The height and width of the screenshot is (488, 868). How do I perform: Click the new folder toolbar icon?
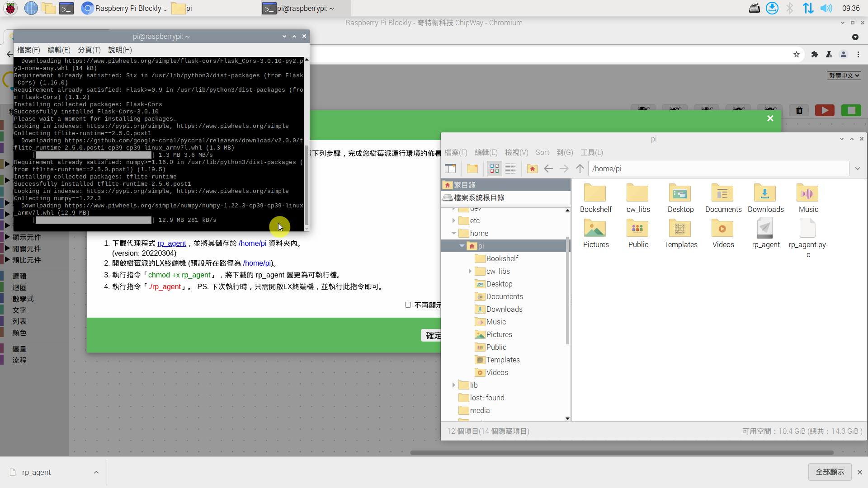pyautogui.click(x=472, y=169)
